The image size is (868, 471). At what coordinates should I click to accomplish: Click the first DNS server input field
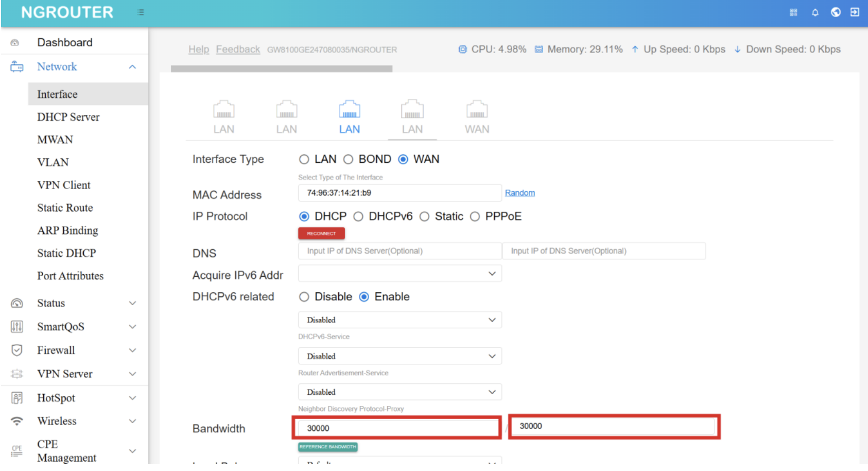click(x=400, y=251)
